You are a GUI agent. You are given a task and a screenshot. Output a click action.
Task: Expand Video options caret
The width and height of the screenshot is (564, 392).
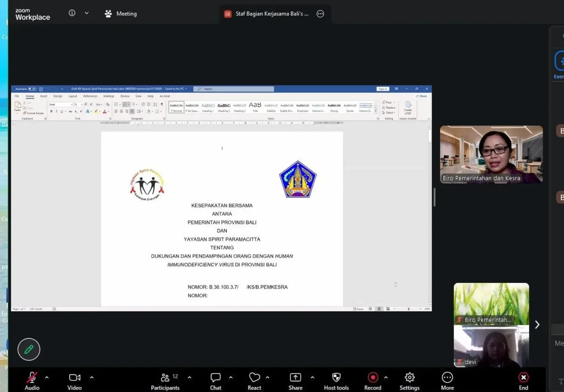point(92,378)
